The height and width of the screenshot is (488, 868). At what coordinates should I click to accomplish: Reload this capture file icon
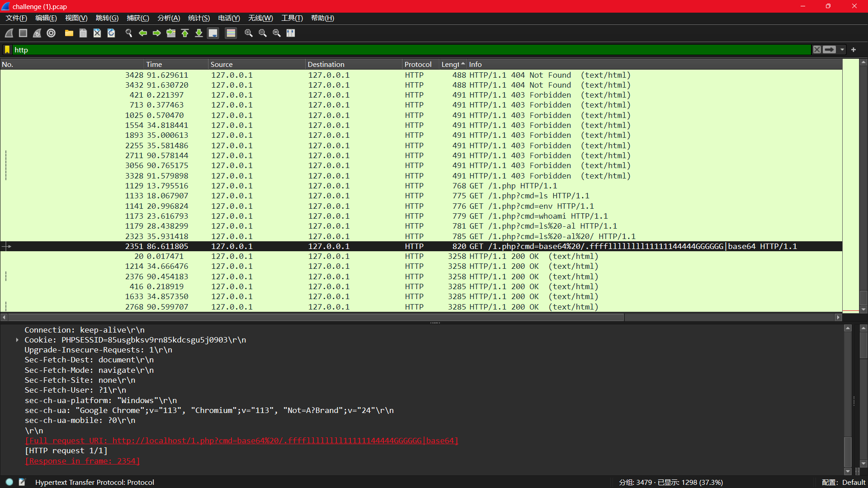(x=111, y=33)
